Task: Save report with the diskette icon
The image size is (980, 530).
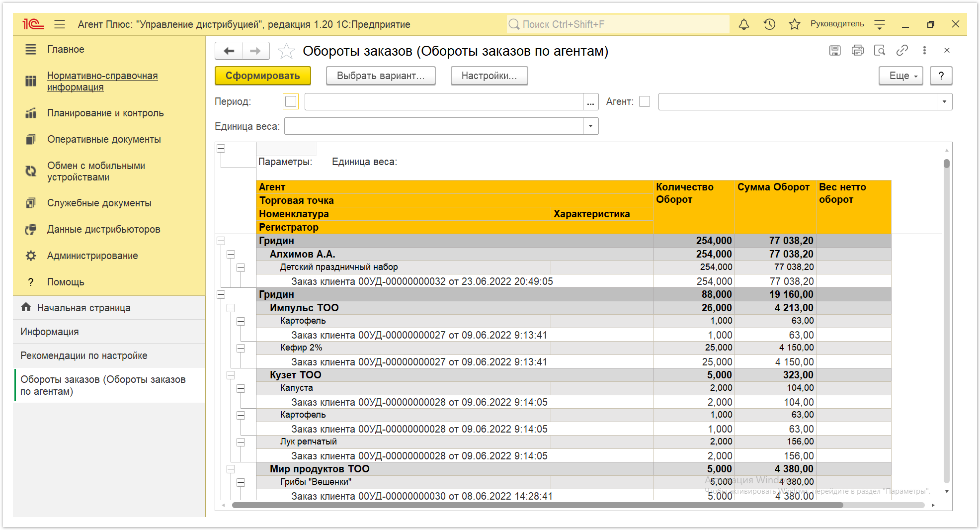Action: pyautogui.click(x=835, y=50)
